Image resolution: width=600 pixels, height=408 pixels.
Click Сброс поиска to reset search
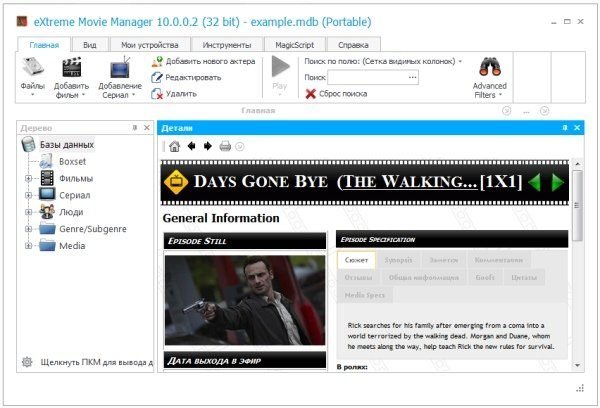tap(342, 93)
